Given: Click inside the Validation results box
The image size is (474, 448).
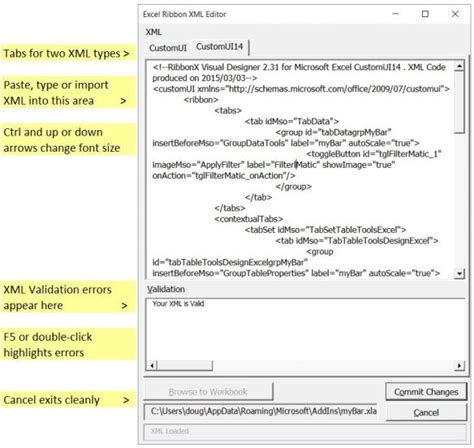Looking at the screenshot, I should (x=305, y=334).
